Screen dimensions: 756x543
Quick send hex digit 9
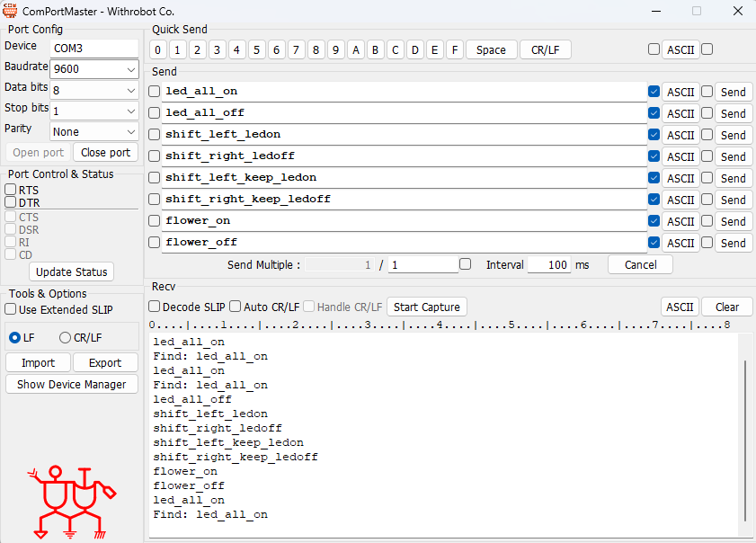pyautogui.click(x=335, y=49)
